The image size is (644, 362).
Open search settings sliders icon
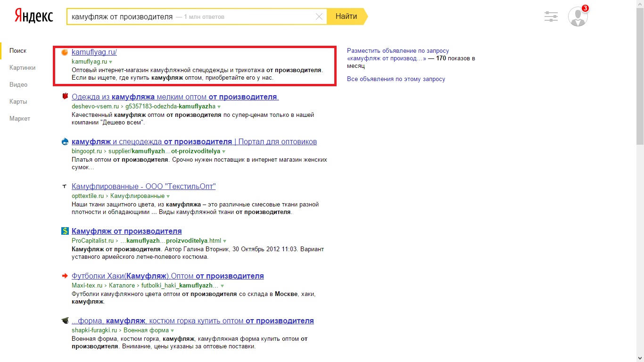pos(551,16)
